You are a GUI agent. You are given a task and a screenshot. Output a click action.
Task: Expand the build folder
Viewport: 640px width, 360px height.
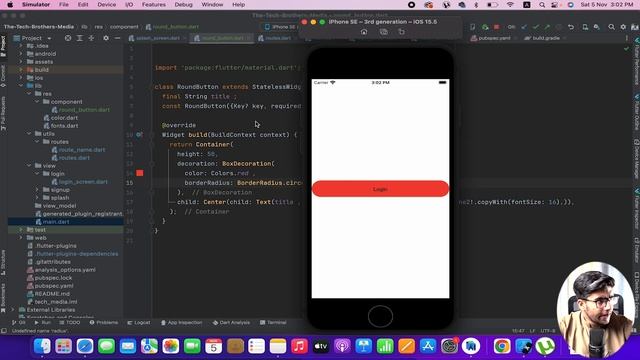click(21, 70)
